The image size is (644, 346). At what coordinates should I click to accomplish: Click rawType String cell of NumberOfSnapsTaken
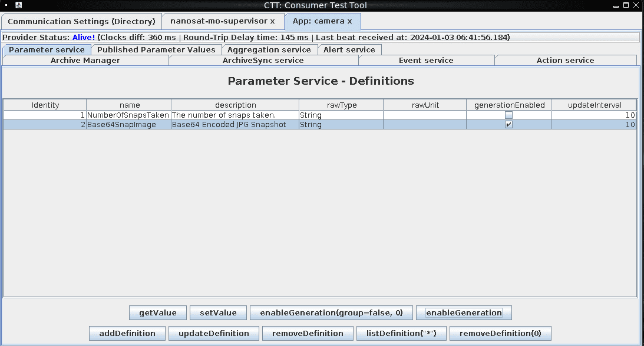[x=341, y=115]
